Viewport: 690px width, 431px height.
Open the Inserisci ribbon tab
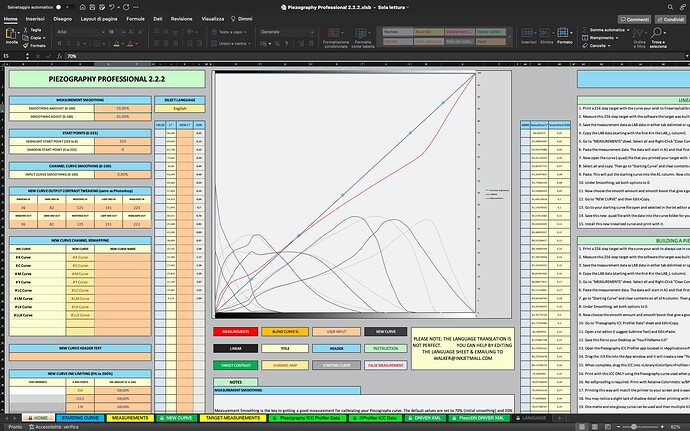pyautogui.click(x=35, y=19)
